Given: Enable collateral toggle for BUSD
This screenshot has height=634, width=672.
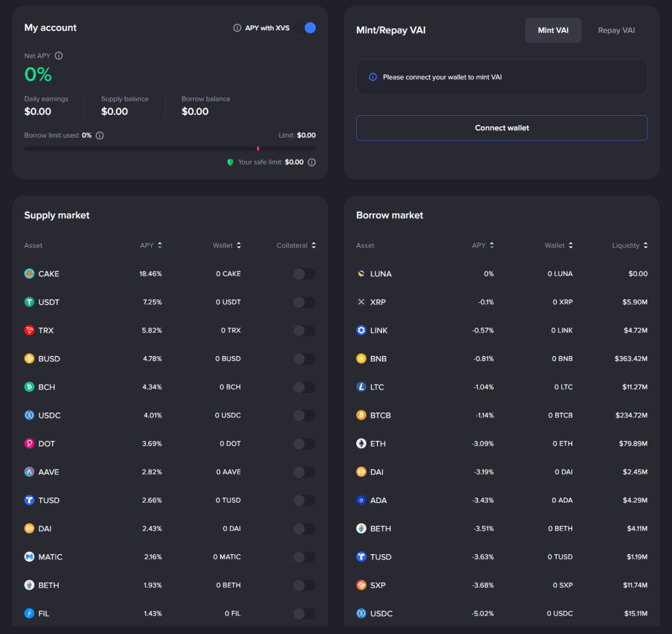Looking at the screenshot, I should click(x=305, y=359).
